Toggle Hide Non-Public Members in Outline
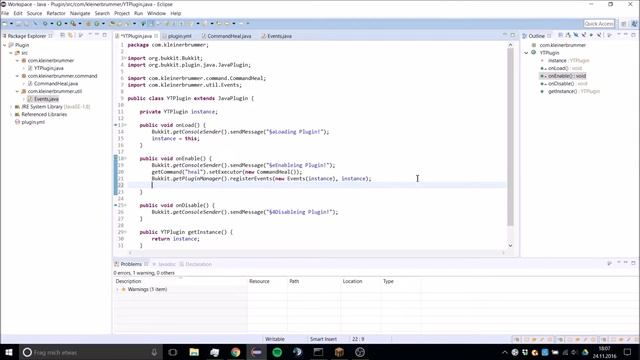Screen dimensions: 640x360 [x=591, y=36]
